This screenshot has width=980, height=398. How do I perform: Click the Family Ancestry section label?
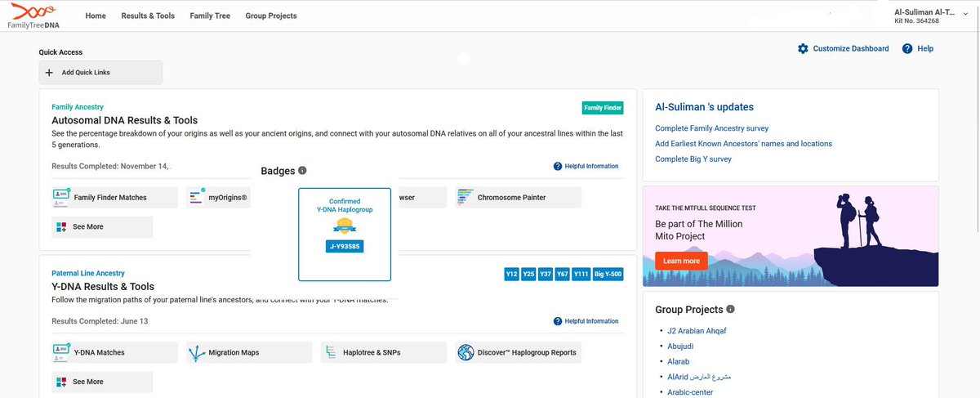pos(78,107)
